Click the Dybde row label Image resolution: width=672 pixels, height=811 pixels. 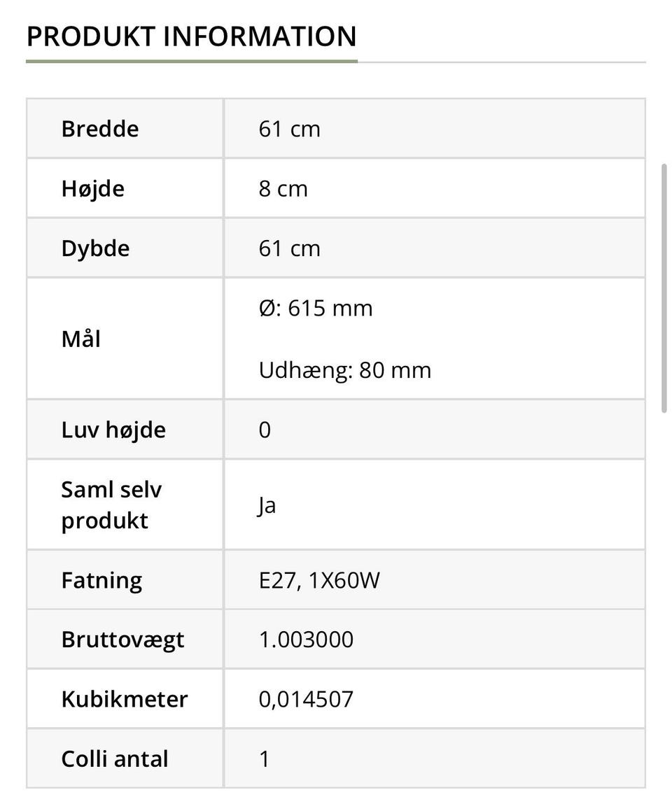pos(95,248)
